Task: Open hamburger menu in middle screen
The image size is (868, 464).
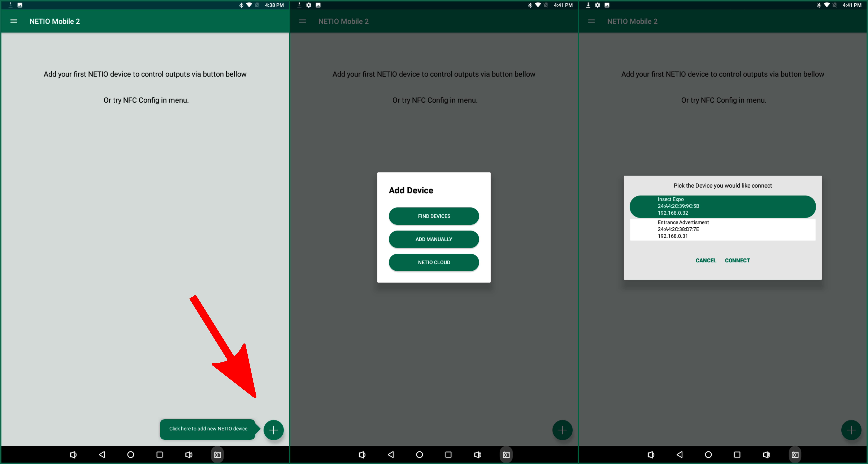Action: coord(303,21)
